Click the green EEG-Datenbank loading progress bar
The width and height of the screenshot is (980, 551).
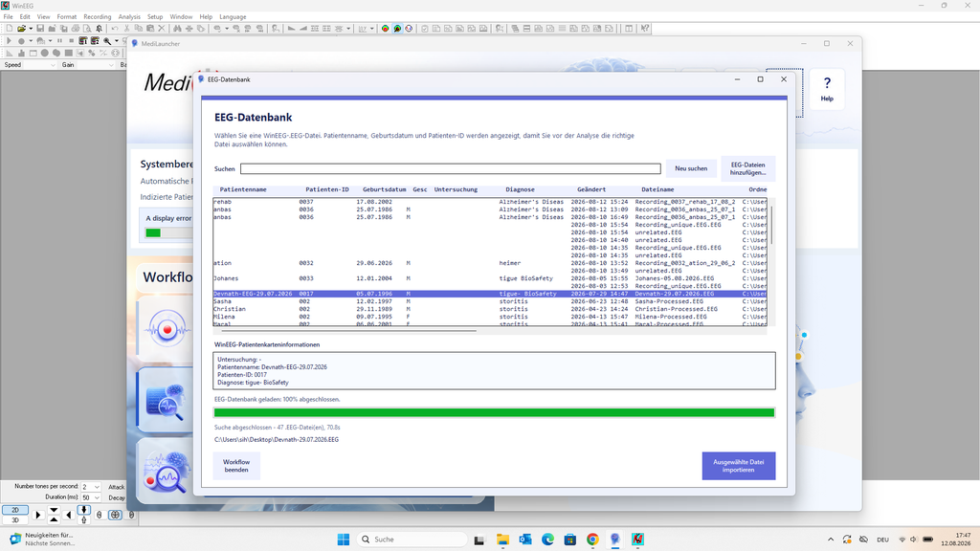click(494, 412)
